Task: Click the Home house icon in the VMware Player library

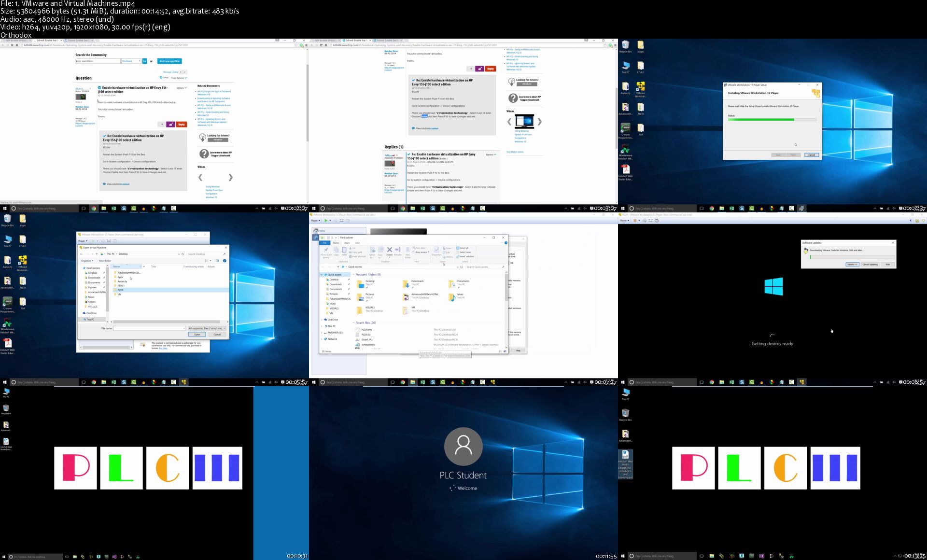Action: tap(316, 231)
